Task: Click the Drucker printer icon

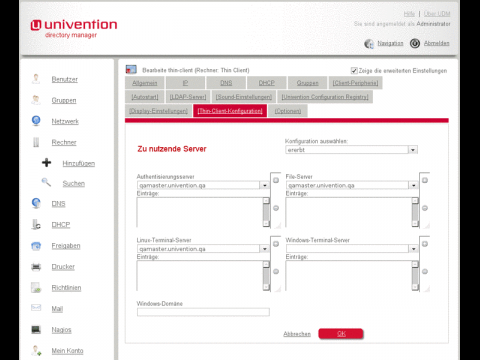Action: click(36, 267)
